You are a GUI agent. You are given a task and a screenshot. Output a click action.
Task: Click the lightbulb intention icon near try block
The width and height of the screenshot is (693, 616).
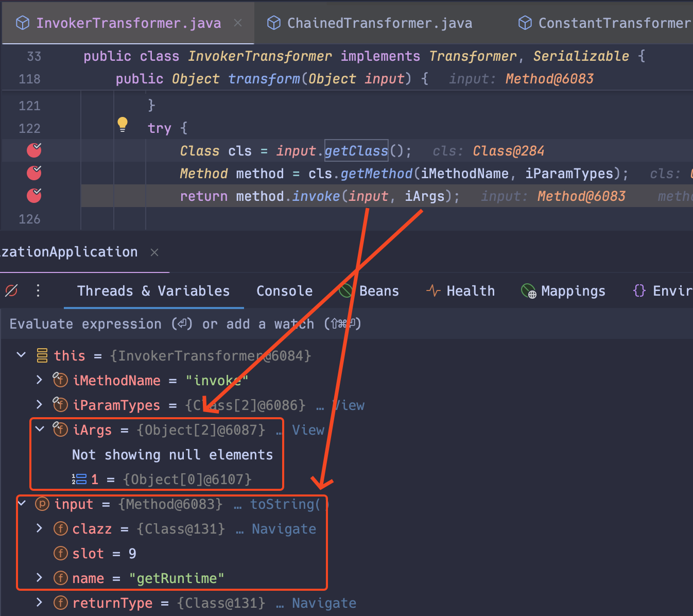(x=123, y=124)
